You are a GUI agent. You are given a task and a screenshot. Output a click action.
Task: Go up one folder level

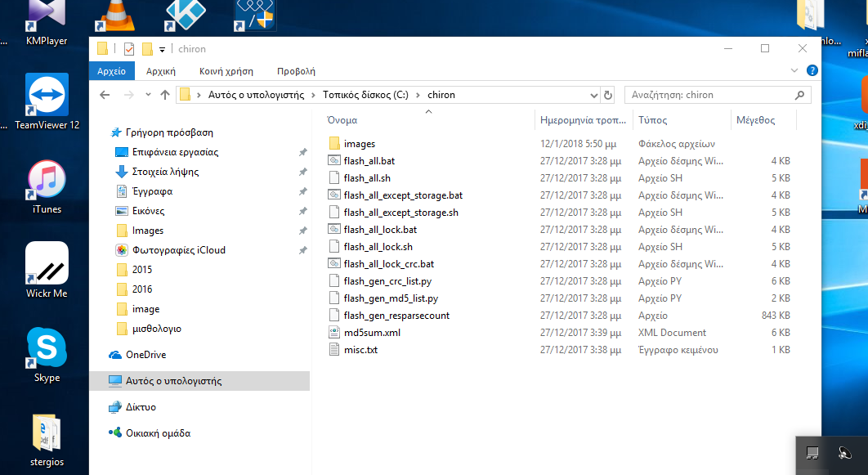tap(165, 95)
